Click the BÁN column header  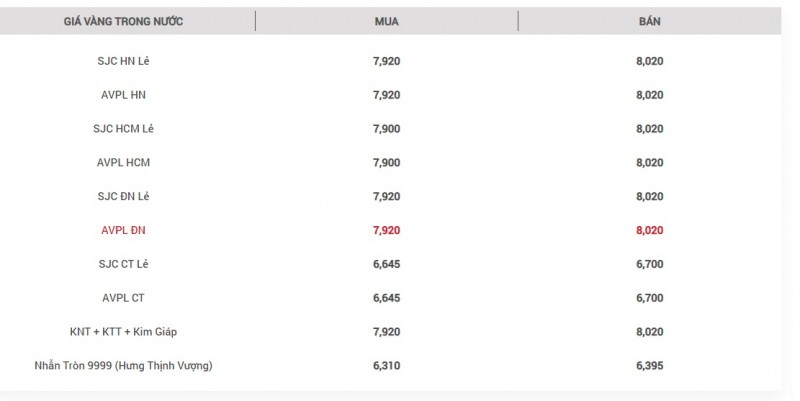tap(649, 21)
